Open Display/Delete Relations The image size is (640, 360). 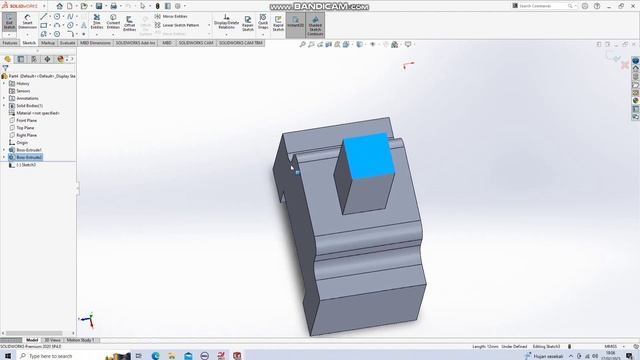[226, 22]
